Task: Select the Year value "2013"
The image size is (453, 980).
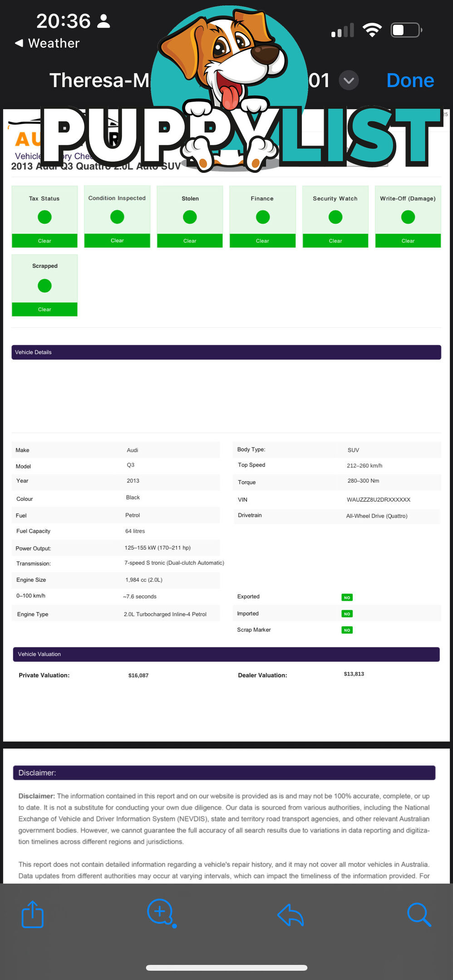Action: point(133,481)
